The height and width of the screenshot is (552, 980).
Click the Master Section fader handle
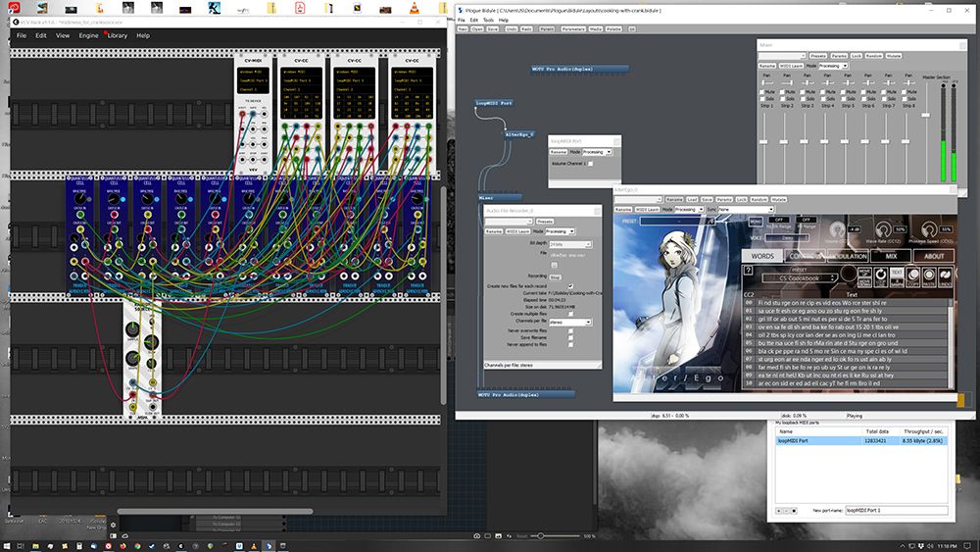[926, 115]
